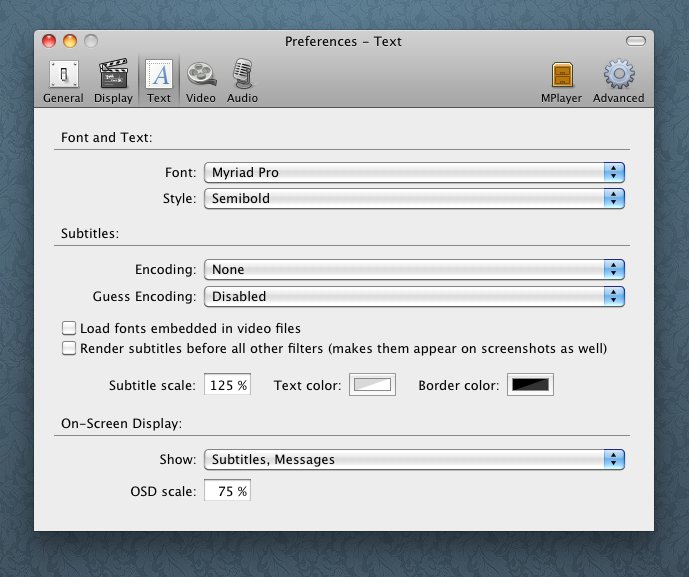Open the On-Screen Display Show dropdown

[x=414, y=459]
